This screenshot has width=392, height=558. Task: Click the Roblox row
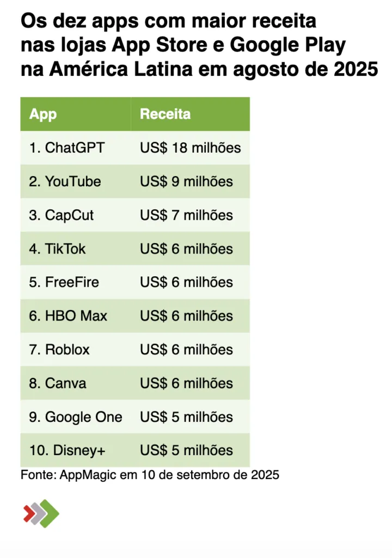coord(135,349)
